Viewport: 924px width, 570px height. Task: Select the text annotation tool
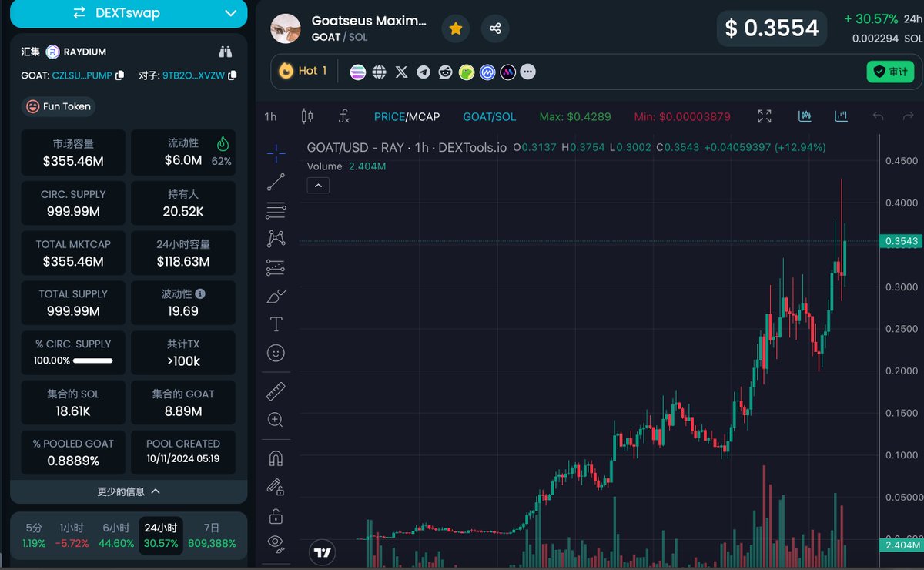(x=276, y=324)
